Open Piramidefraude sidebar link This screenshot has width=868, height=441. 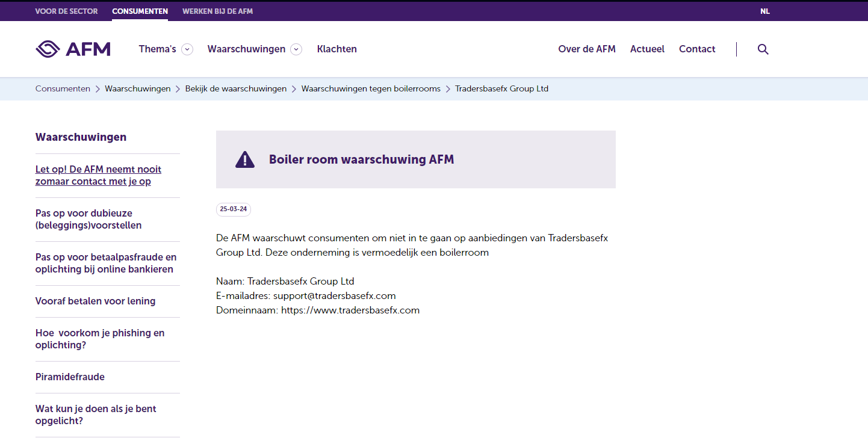[x=70, y=377]
